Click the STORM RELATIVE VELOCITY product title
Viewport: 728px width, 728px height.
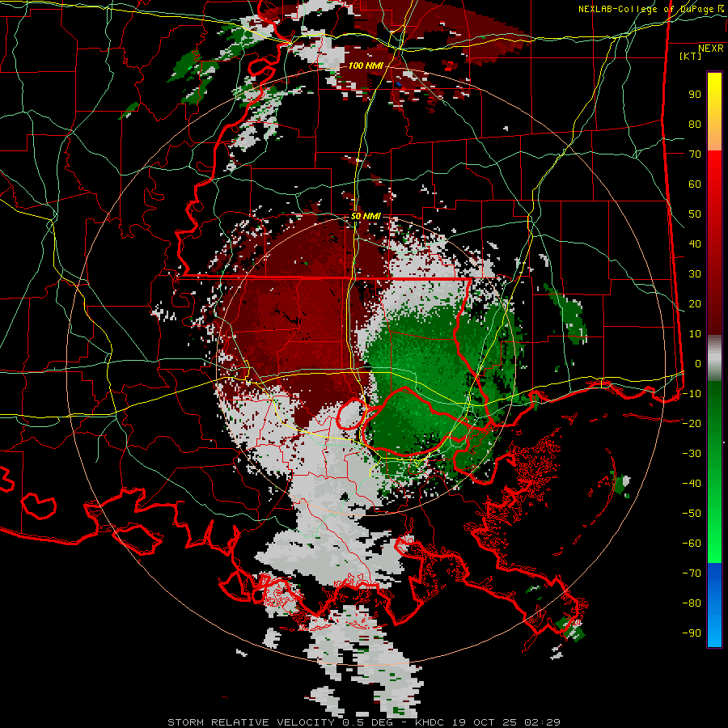coord(253,722)
